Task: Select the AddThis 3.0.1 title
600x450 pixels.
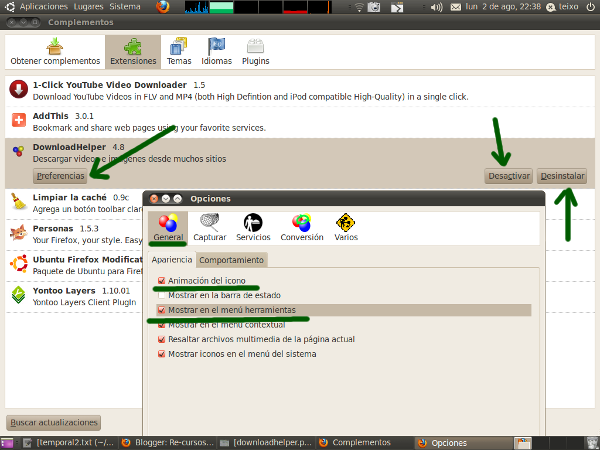Action: [x=63, y=116]
